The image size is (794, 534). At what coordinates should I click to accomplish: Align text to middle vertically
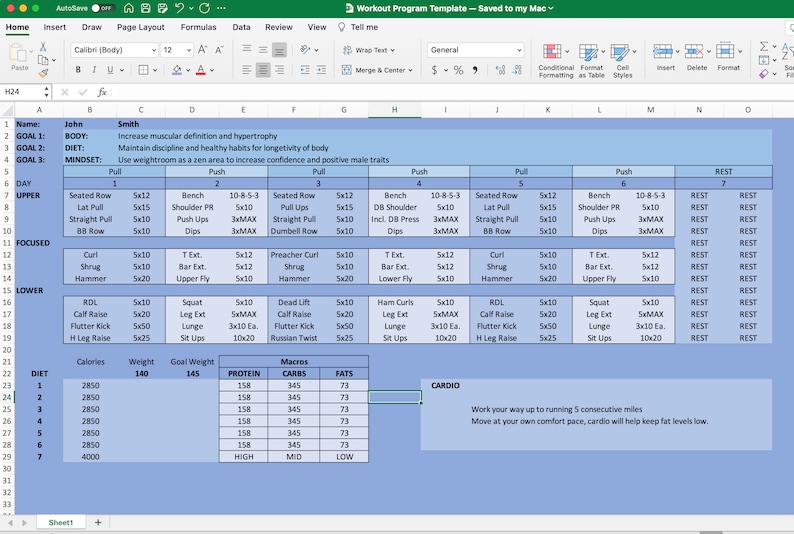coord(263,50)
